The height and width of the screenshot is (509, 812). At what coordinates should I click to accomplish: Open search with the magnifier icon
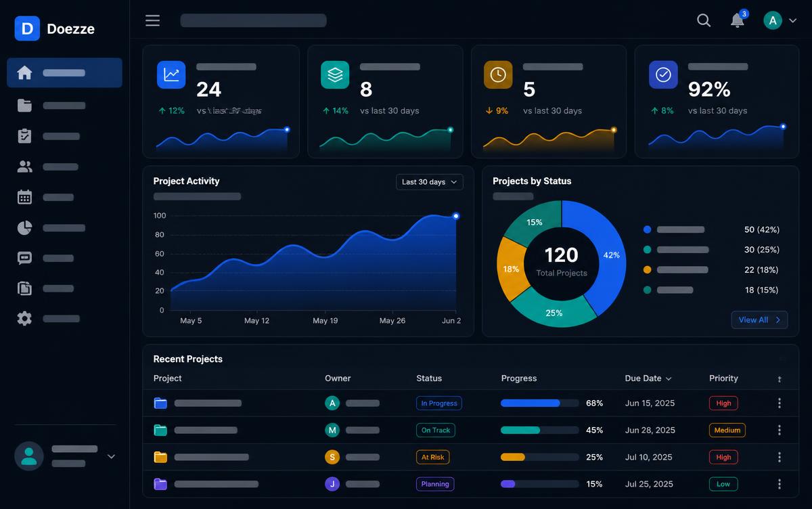click(x=704, y=20)
